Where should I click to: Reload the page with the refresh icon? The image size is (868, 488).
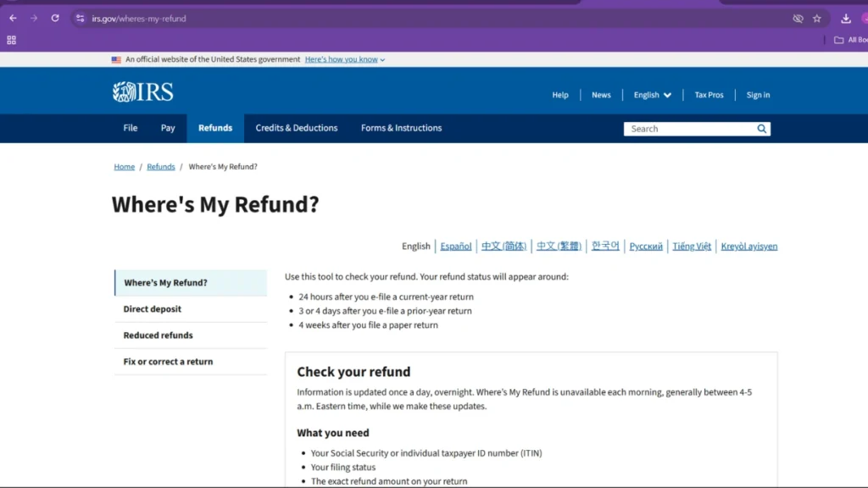click(55, 18)
